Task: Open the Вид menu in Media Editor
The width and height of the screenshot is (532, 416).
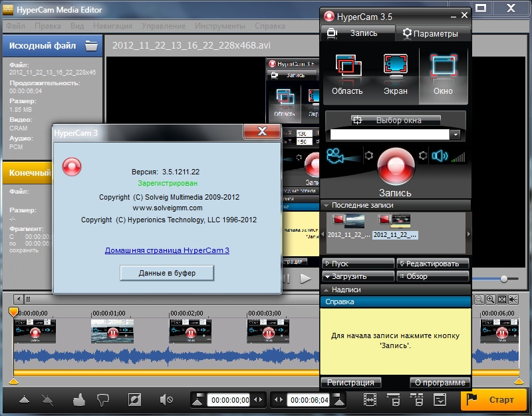Action: [x=77, y=26]
